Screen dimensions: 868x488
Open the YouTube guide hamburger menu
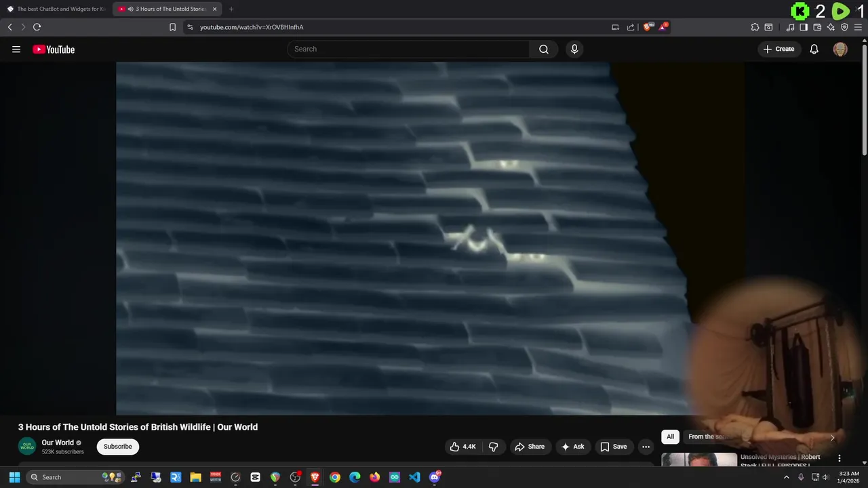click(x=16, y=49)
